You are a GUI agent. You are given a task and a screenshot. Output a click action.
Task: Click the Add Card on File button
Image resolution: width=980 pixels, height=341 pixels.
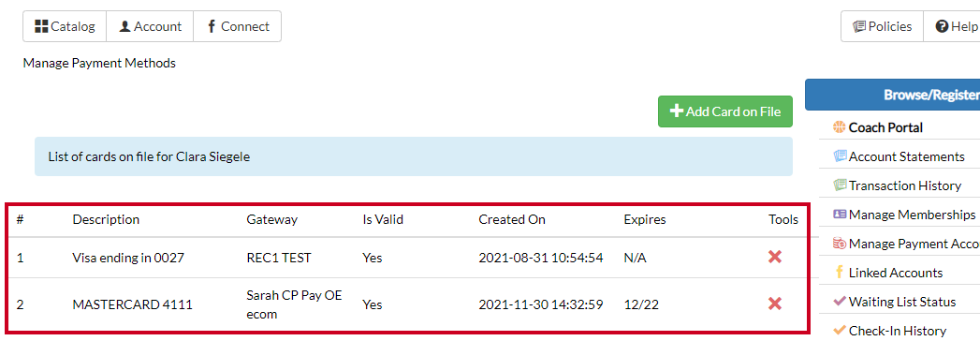click(x=725, y=111)
